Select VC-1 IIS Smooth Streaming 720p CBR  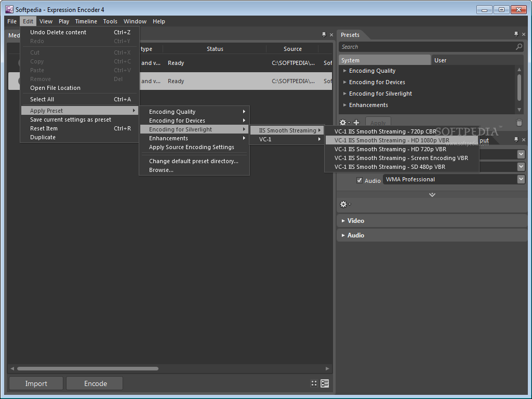click(402, 131)
